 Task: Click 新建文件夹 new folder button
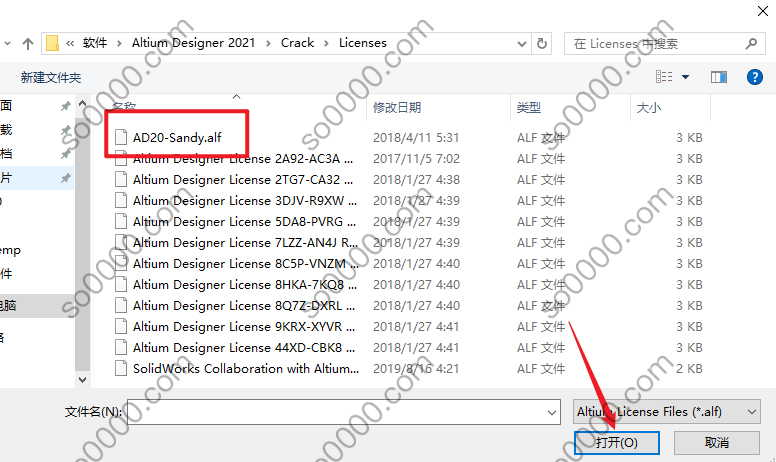tap(50, 77)
